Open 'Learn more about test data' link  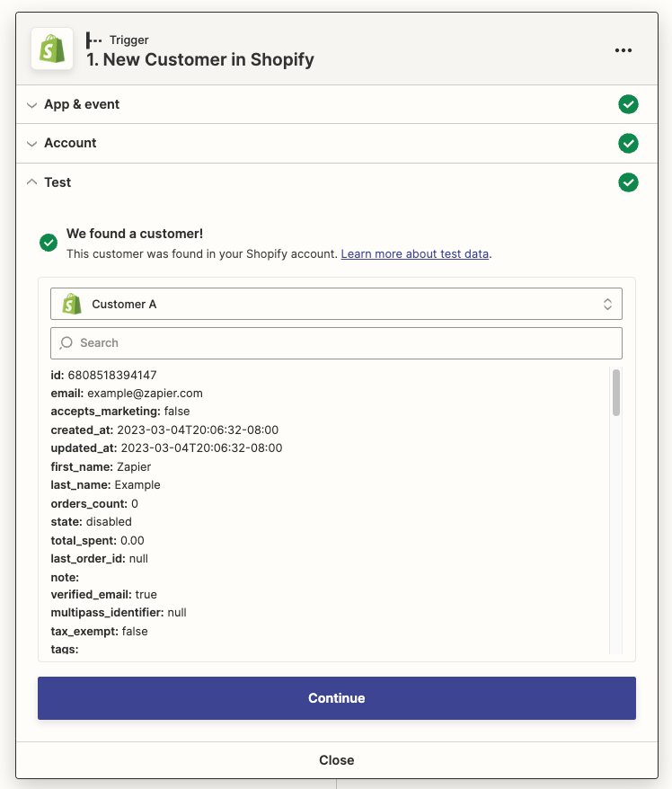coord(415,254)
